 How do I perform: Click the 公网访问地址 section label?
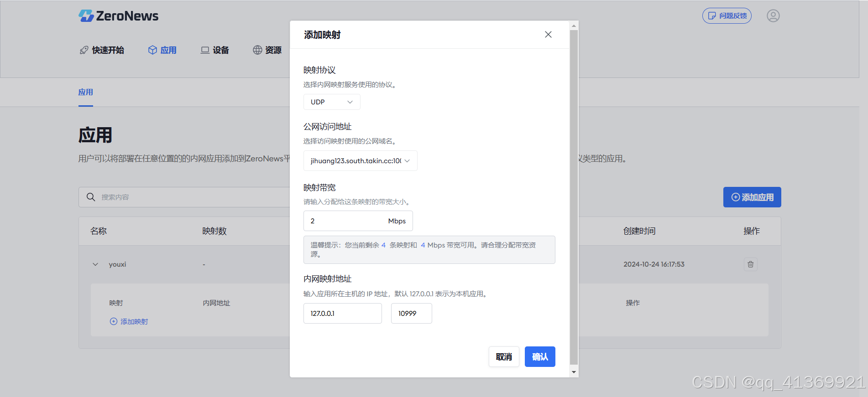click(x=328, y=127)
